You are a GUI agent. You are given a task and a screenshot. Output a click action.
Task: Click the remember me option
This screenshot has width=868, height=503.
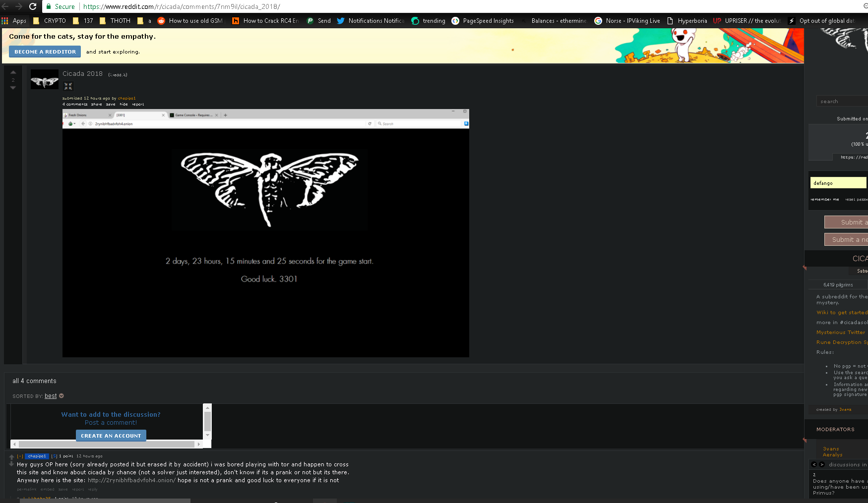[825, 199]
